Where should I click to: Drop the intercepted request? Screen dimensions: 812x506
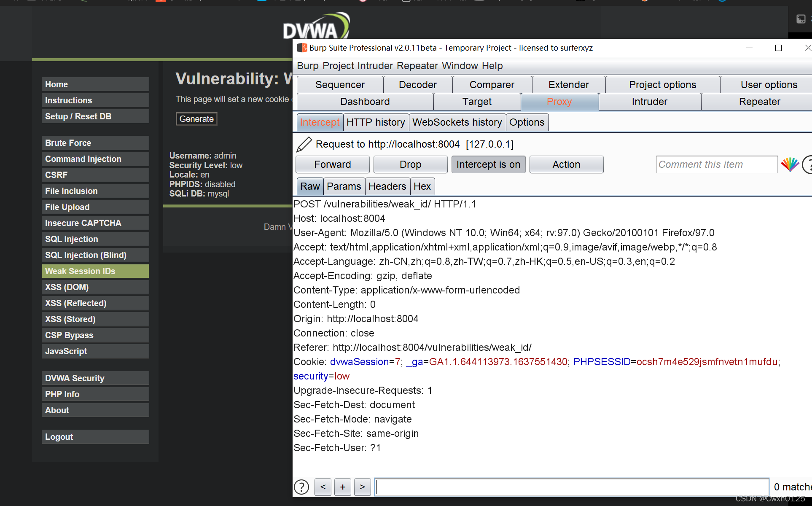[x=410, y=164]
